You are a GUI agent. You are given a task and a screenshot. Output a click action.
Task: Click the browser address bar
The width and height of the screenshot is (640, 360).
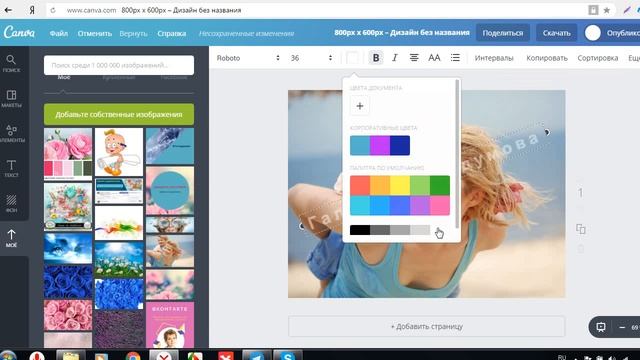click(x=318, y=10)
